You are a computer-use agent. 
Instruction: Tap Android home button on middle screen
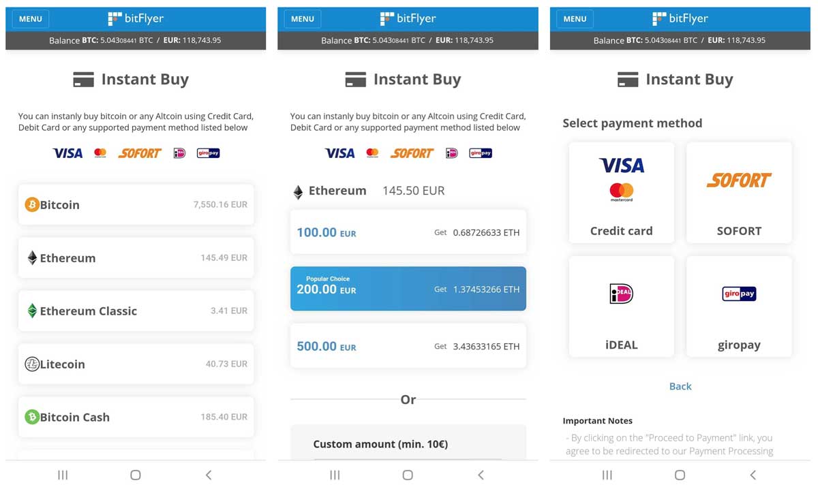click(408, 475)
